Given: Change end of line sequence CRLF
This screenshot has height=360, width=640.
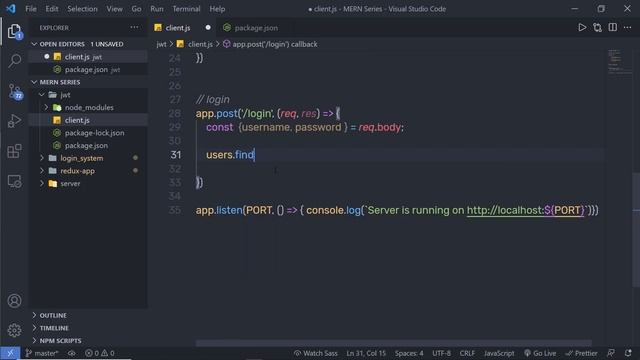Looking at the screenshot, I should [467, 353].
